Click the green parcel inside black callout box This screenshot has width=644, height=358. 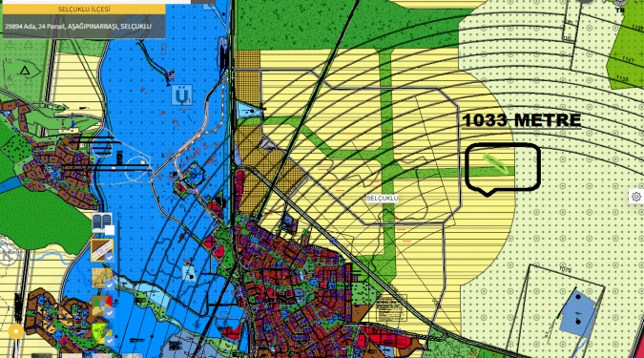[495, 163]
